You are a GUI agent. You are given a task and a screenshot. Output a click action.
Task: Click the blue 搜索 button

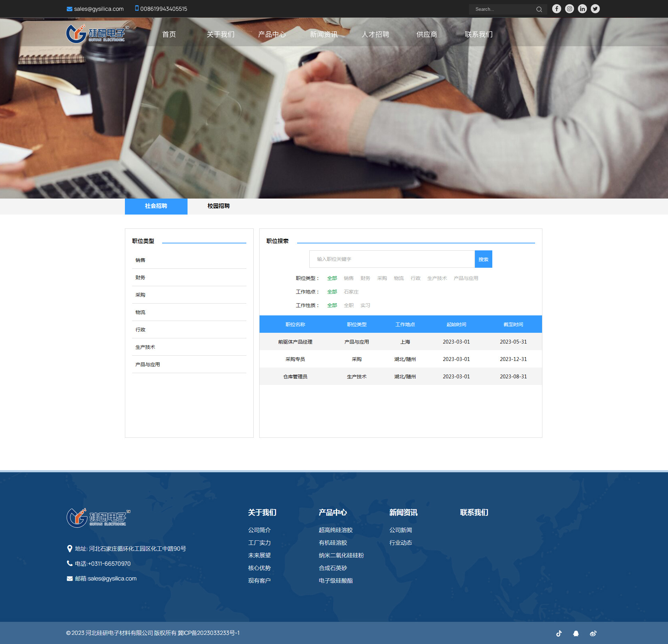[484, 259]
